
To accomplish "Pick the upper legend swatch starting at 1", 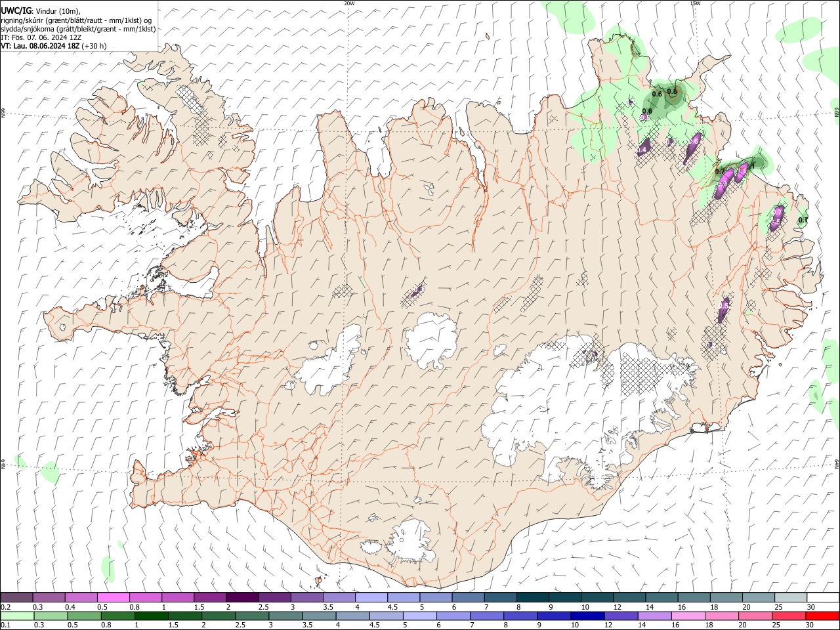I will click(177, 598).
